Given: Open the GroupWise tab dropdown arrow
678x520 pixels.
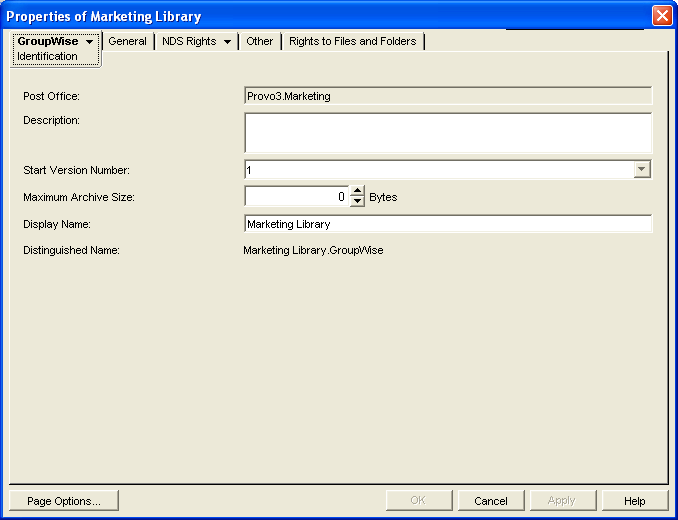Looking at the screenshot, I should (90, 42).
